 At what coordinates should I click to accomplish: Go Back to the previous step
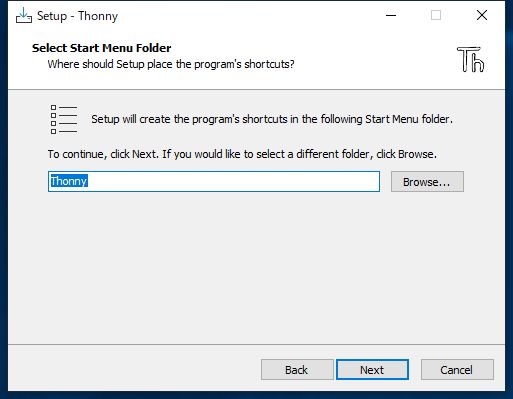[297, 370]
